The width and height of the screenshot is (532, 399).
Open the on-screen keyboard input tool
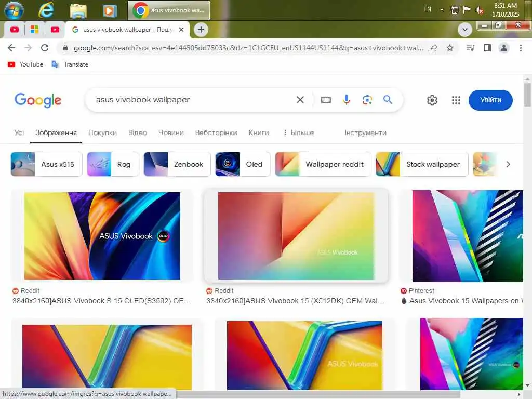click(x=326, y=100)
